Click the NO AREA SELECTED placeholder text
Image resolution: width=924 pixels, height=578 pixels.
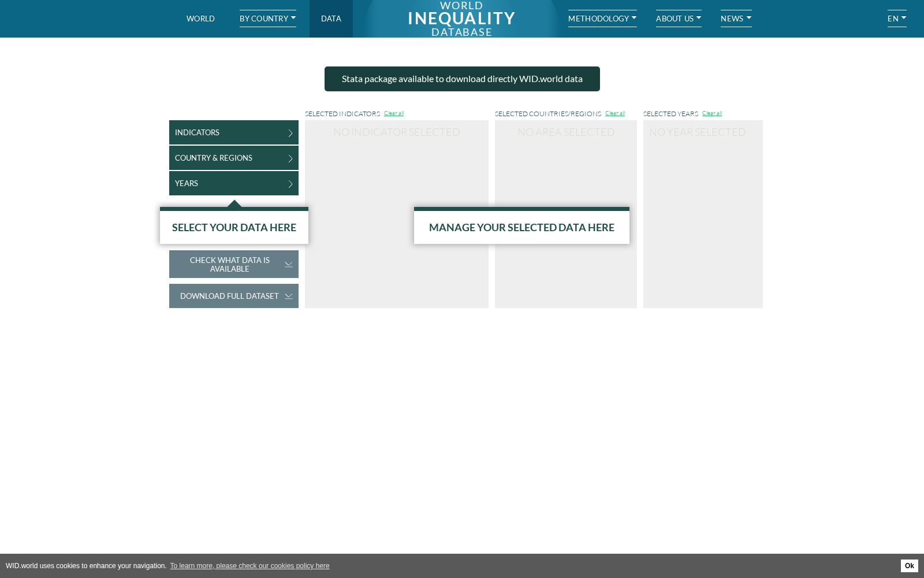566,132
